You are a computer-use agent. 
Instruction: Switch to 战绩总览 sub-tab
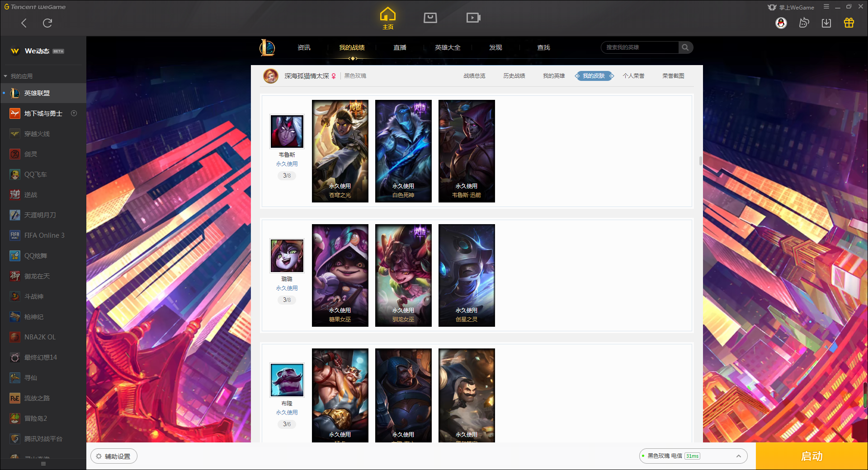(474, 76)
